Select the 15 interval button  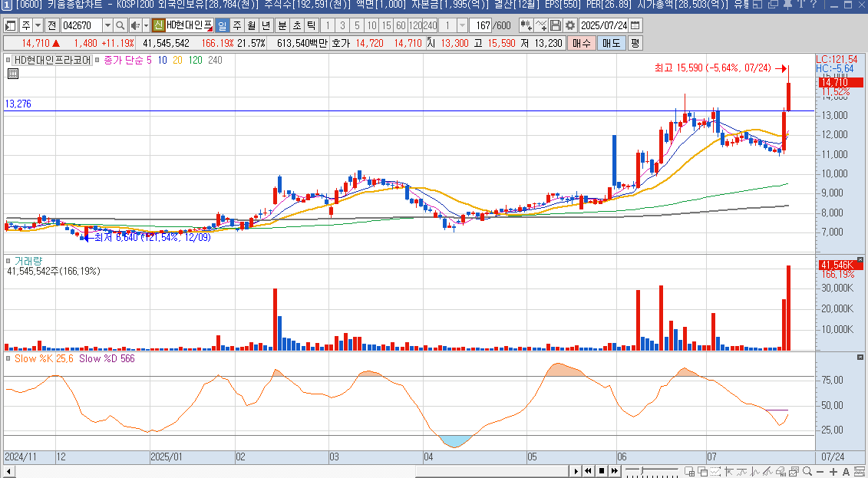pos(386,25)
